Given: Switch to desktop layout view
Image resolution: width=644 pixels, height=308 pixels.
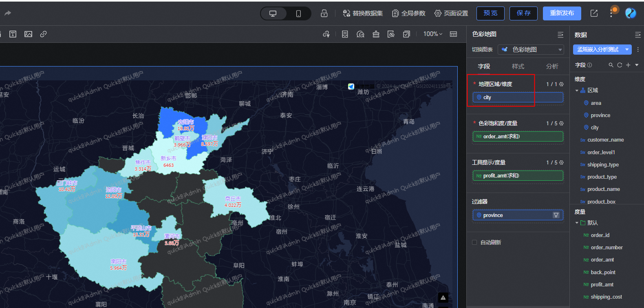Looking at the screenshot, I should coord(273,13).
